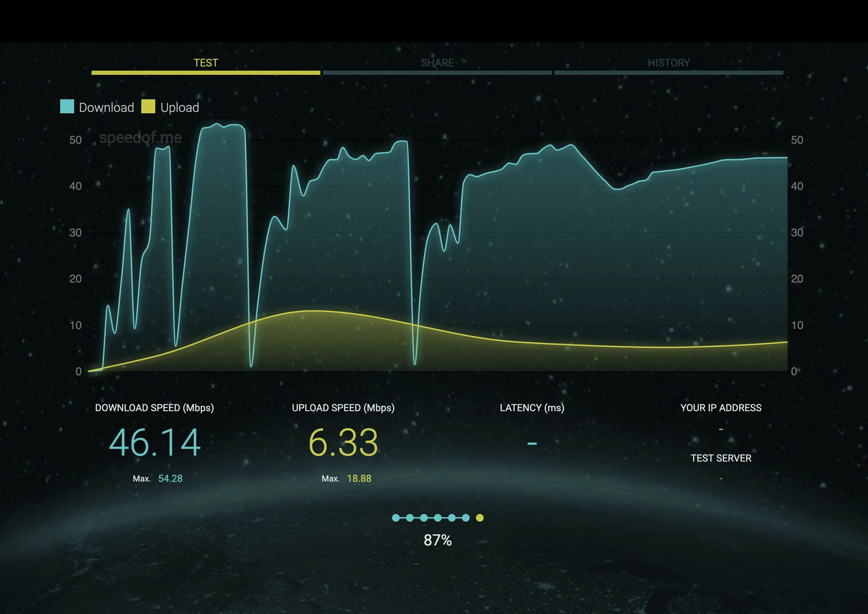868x614 pixels.
Task: Click the YOUR IP ADDRESS label
Action: (721, 408)
